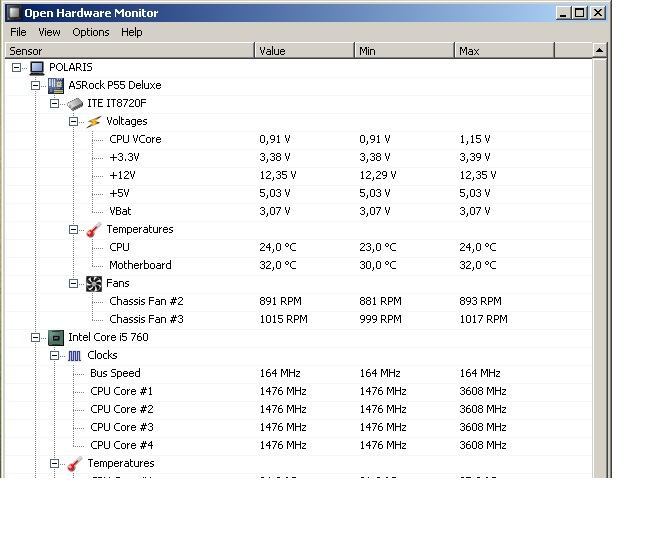Click the Voltages lightning bolt icon
Screen dimensions: 657x539
pos(94,122)
